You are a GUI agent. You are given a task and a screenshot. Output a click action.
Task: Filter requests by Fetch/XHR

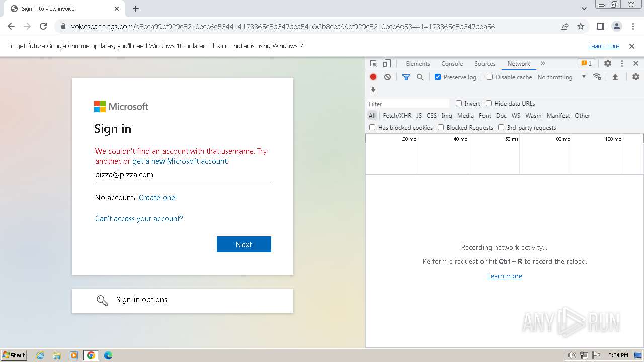pos(397,115)
